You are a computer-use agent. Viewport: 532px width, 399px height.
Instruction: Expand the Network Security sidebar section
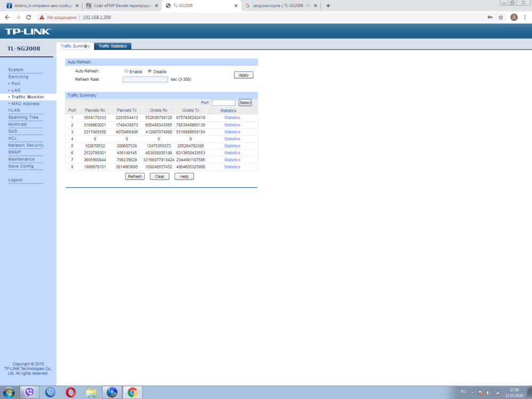[26, 145]
